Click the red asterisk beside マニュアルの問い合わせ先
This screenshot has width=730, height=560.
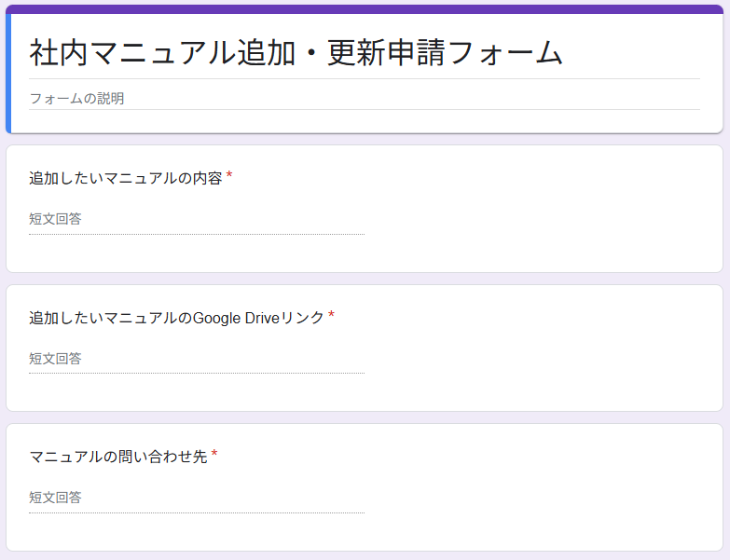[214, 455]
